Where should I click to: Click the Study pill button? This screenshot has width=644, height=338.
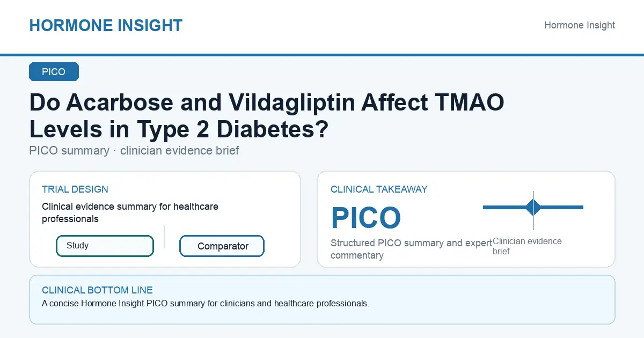click(x=105, y=246)
